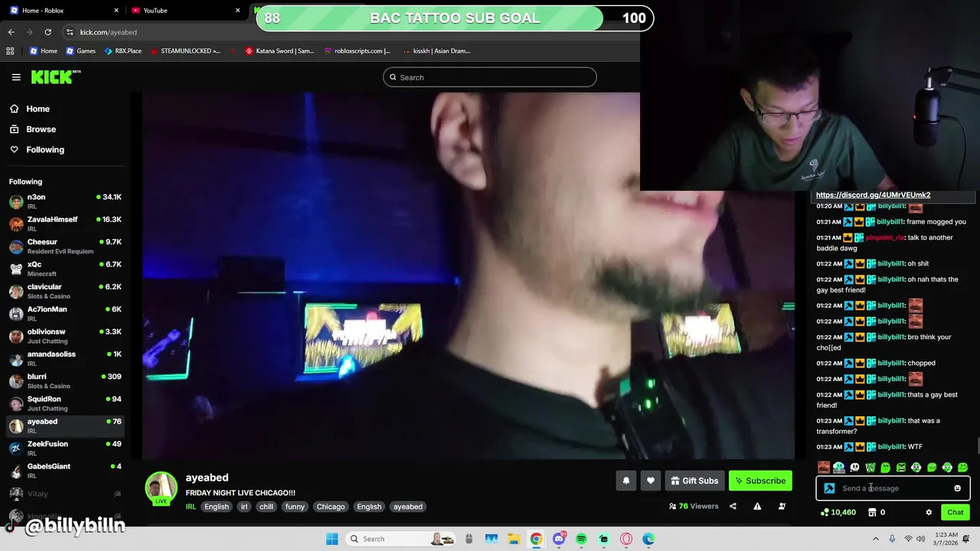Image resolution: width=980 pixels, height=551 pixels.
Task: Close the YouTube browser tab
Action: (x=237, y=10)
